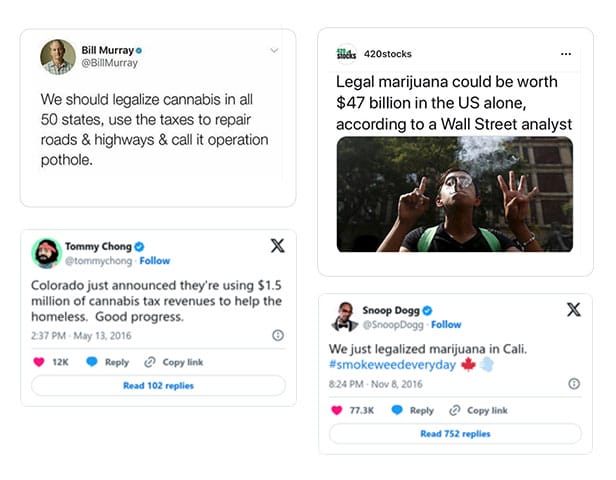This screenshot has height=480, width=616.
Task: Reply to Tommy Chong's tweet
Action: 108,362
